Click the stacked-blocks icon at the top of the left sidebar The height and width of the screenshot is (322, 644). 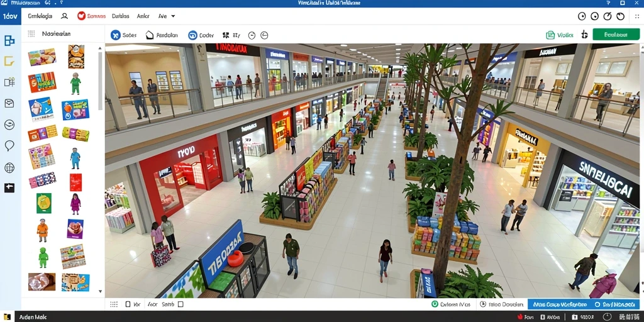9,40
